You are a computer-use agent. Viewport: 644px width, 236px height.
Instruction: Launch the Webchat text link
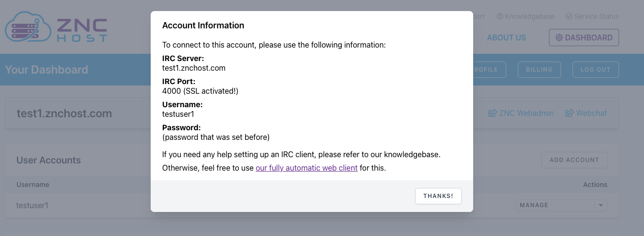[591, 113]
